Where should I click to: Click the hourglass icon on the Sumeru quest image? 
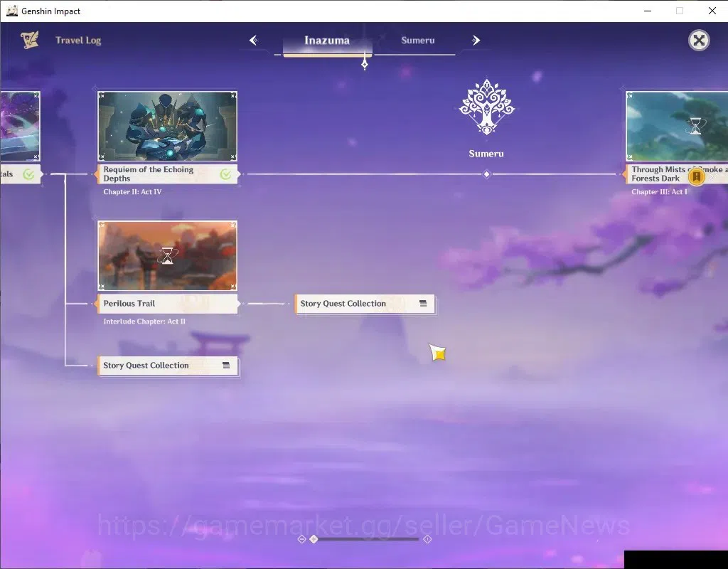tap(695, 126)
